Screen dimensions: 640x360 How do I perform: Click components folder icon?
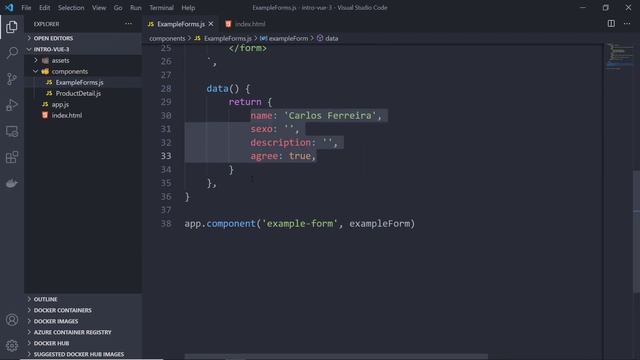pos(45,71)
